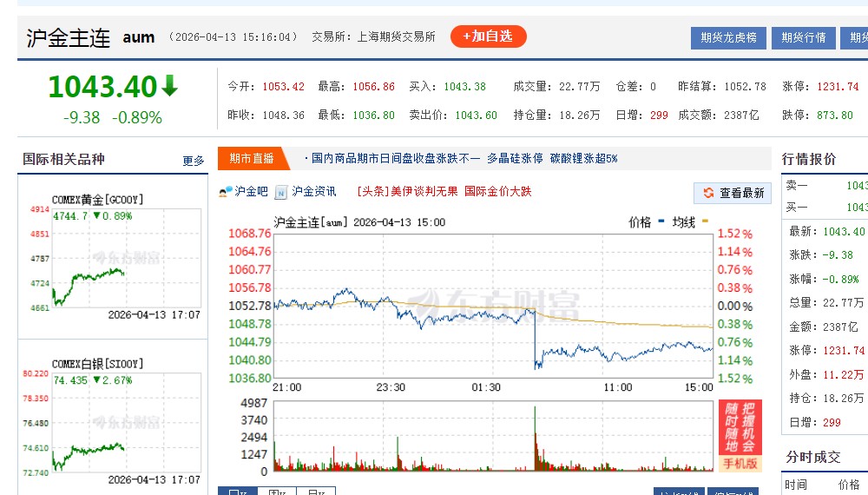Click the change percentage -0.89% under price
The height and width of the screenshot is (495, 868).
coord(137,117)
